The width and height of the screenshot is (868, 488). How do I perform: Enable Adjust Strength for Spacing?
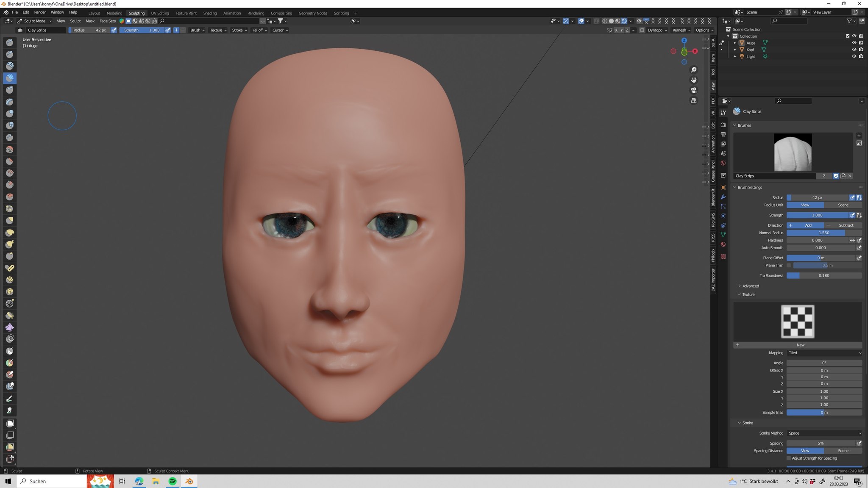coord(789,458)
